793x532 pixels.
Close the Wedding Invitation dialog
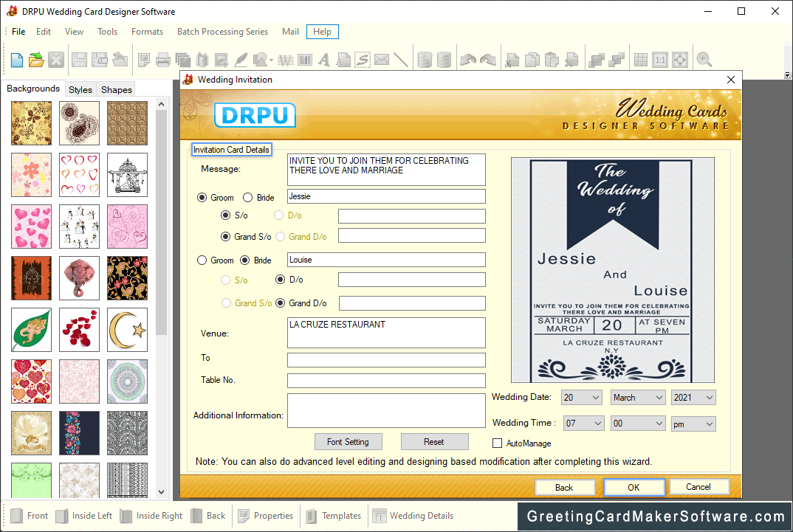click(731, 79)
